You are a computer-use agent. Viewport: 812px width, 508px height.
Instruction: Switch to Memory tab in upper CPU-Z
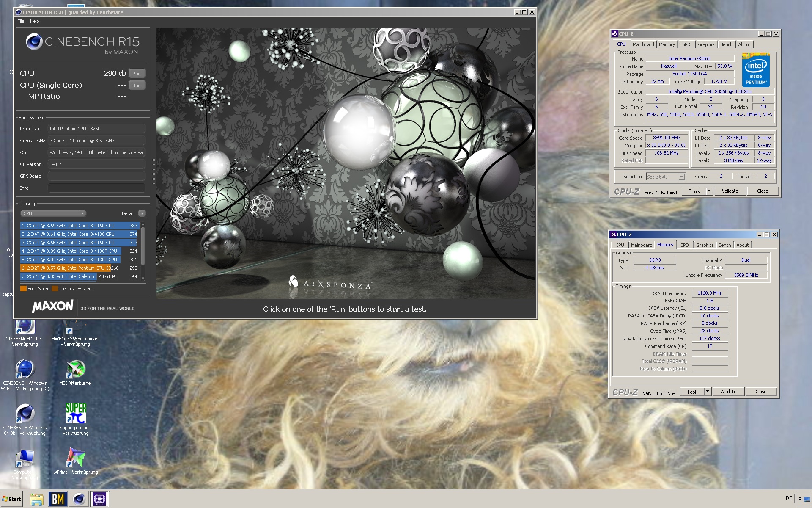point(667,44)
